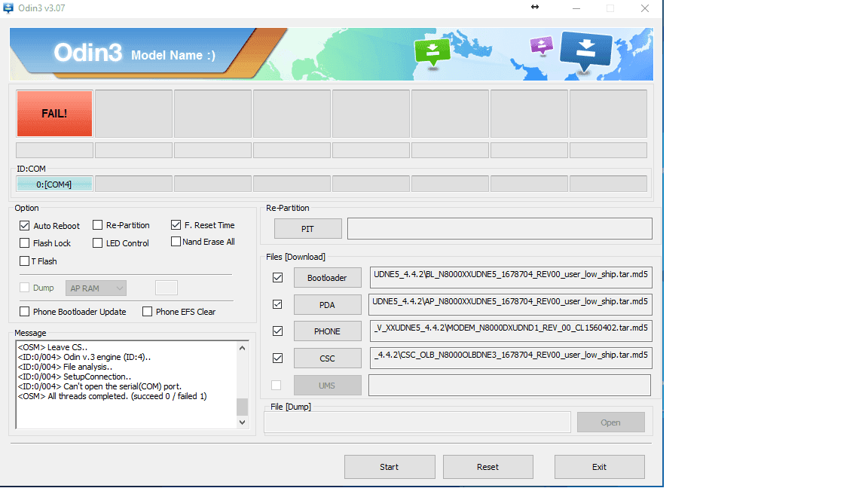Click the empty UMS path field
This screenshot has height=488, width=868.
pos(510,385)
